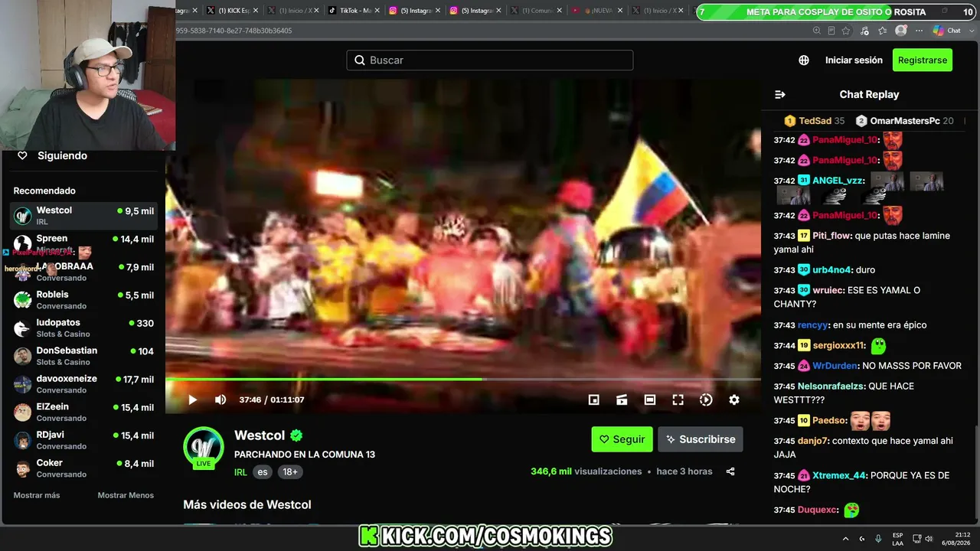The image size is (980, 551).
Task: Open davooxeneize channel in the sidebar
Action: click(85, 384)
